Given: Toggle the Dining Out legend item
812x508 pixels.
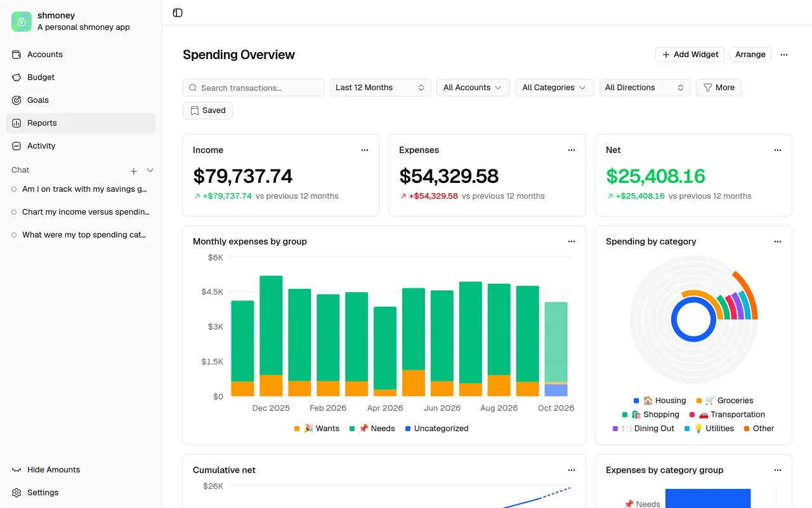Looking at the screenshot, I should pos(643,429).
